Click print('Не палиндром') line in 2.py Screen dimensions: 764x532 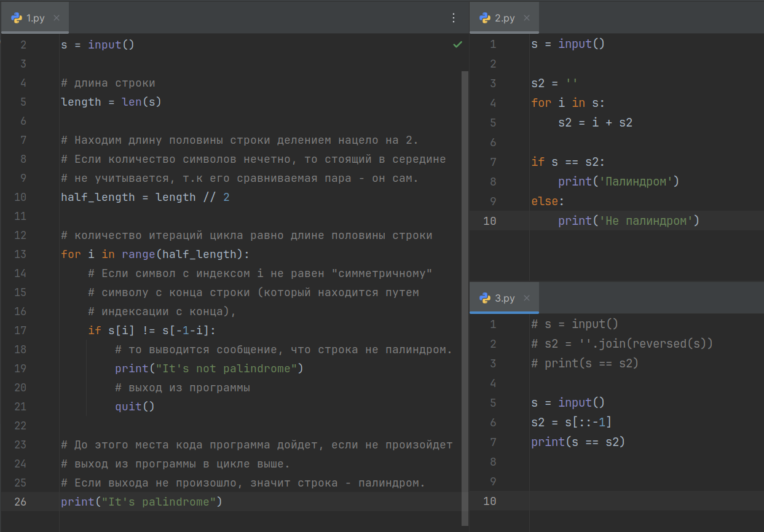(629, 221)
